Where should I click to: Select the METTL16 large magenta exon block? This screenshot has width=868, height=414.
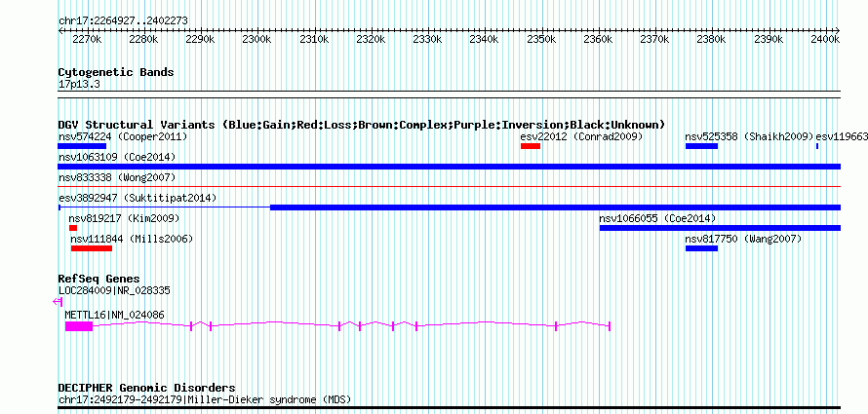(79, 326)
